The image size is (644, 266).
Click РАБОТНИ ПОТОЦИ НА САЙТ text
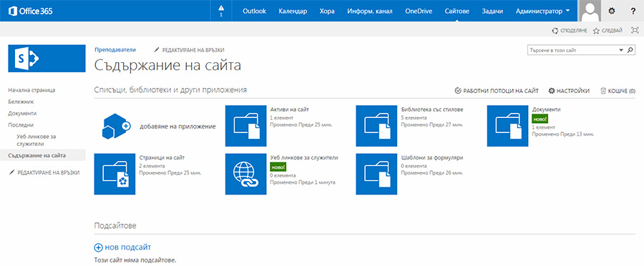click(x=501, y=91)
